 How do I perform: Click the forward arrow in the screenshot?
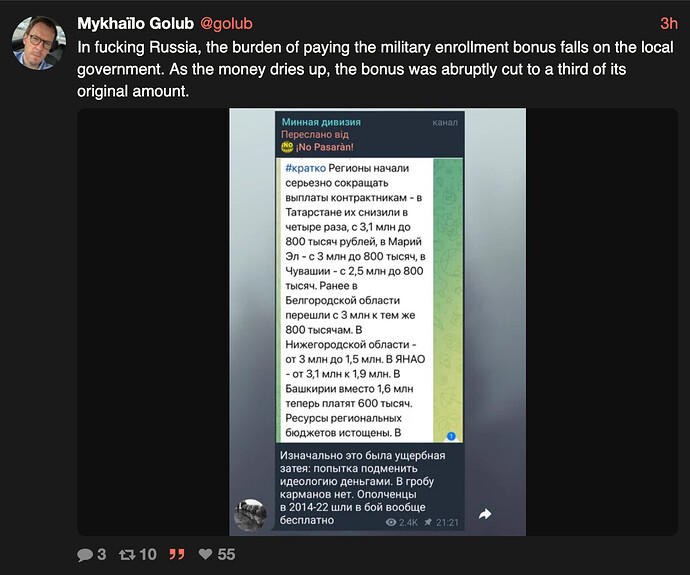[x=485, y=514]
